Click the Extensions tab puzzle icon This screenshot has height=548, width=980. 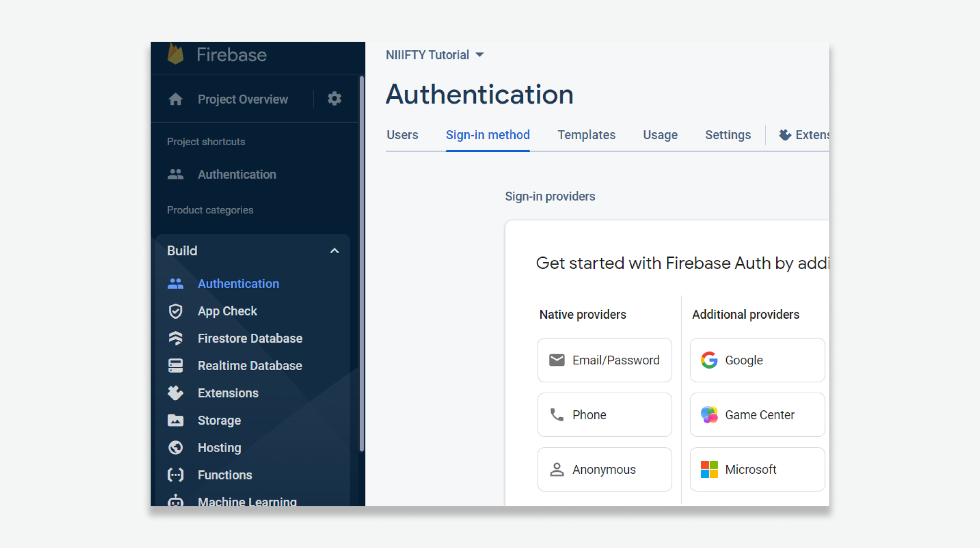[x=785, y=135]
